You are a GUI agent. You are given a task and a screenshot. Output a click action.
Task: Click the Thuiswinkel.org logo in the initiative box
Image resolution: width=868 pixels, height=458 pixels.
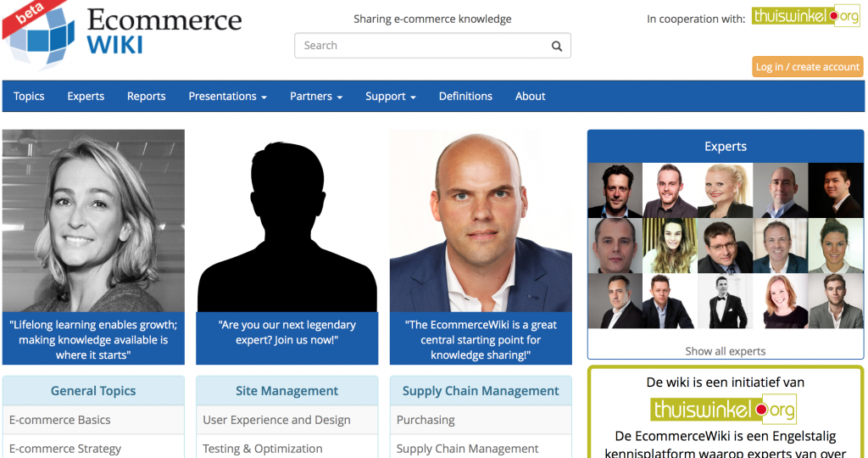723,410
